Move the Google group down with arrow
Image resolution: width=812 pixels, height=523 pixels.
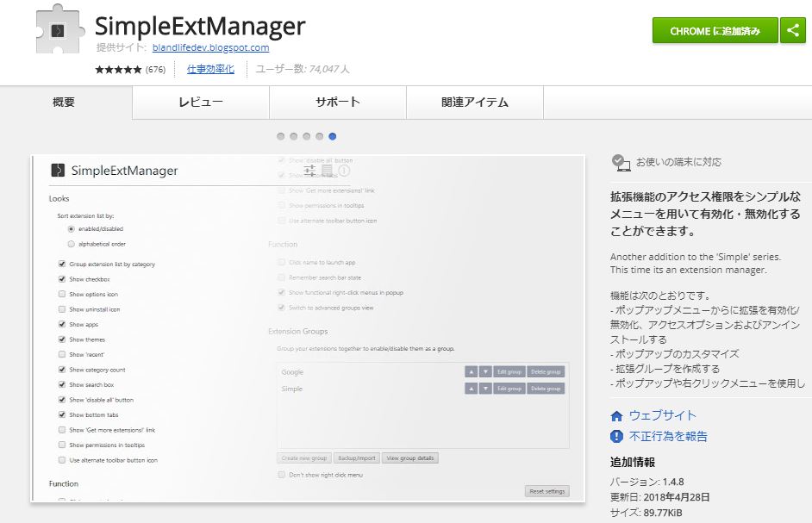(x=485, y=372)
